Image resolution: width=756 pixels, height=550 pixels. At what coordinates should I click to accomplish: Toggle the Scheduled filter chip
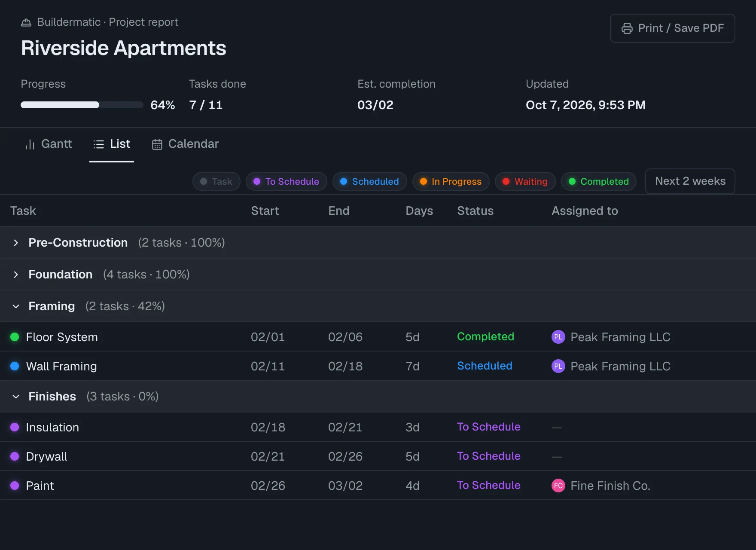(369, 181)
